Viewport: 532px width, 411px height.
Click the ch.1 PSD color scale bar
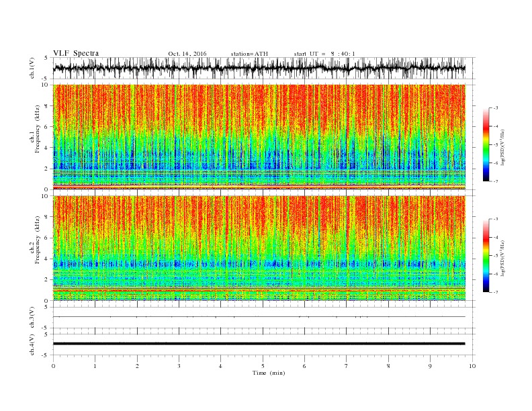486,144
